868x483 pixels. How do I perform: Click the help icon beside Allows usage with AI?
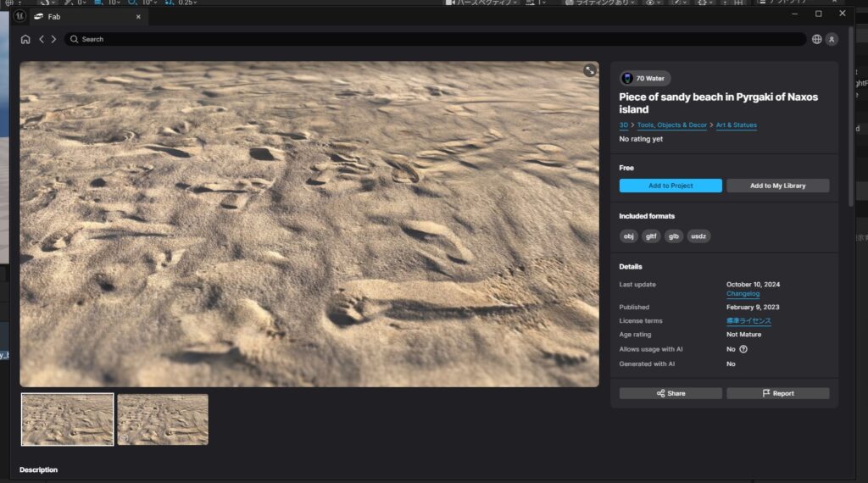(x=743, y=349)
